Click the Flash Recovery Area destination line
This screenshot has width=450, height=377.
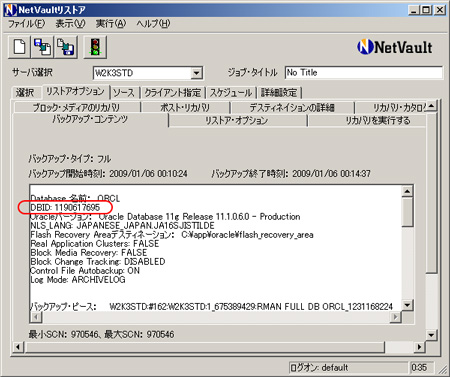pos(172,235)
